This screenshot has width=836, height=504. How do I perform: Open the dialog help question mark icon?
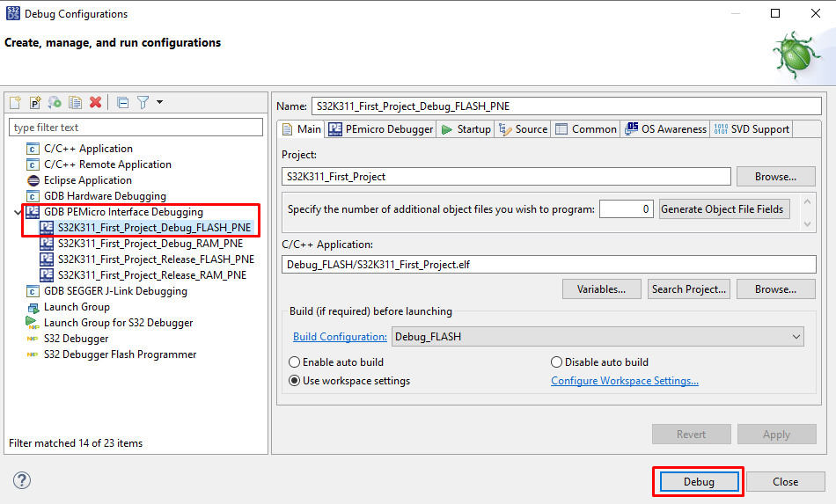[x=22, y=480]
